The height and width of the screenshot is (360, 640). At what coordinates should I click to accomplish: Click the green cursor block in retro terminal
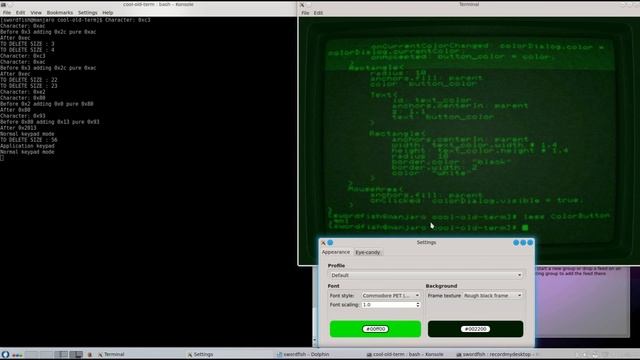pyautogui.click(x=525, y=228)
